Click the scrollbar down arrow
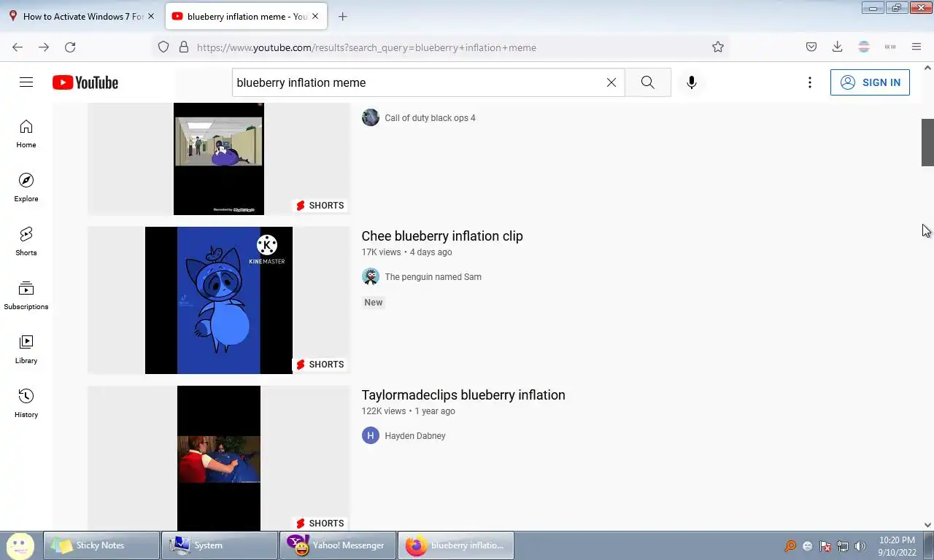Screen dimensions: 934x560 point(927,525)
